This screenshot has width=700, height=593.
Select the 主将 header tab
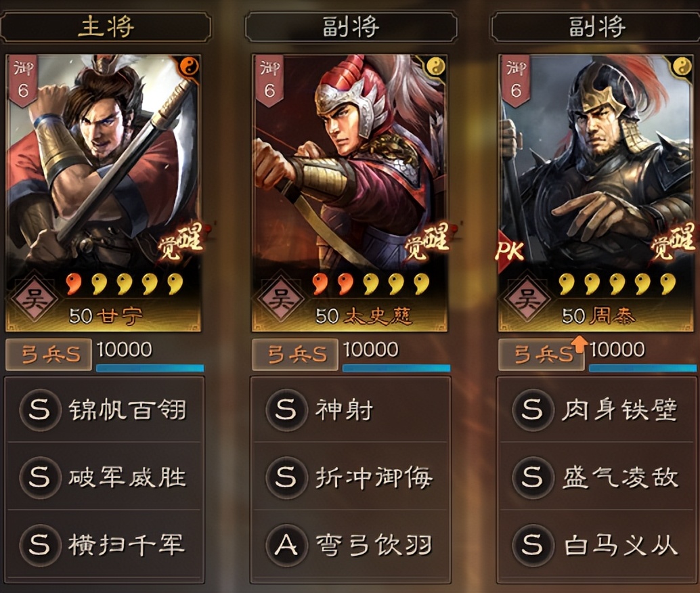[106, 27]
